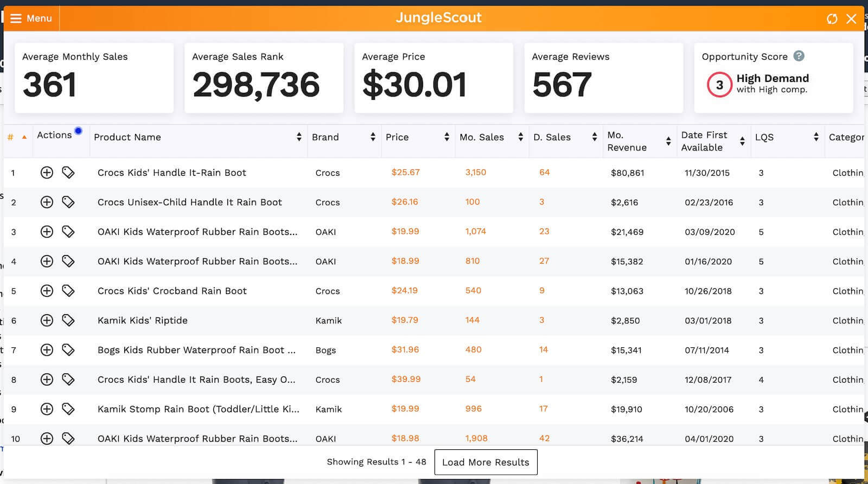The width and height of the screenshot is (868, 484).
Task: Select Kamik brand in Riptide row
Action: pyautogui.click(x=328, y=321)
